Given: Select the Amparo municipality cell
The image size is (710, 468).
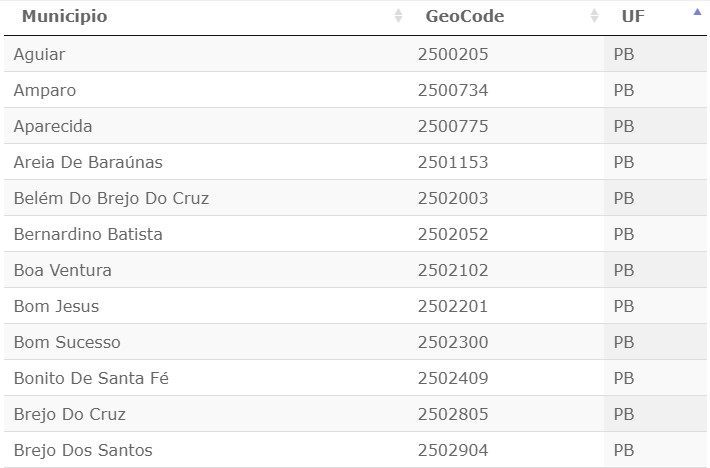Looking at the screenshot, I should click(45, 90).
